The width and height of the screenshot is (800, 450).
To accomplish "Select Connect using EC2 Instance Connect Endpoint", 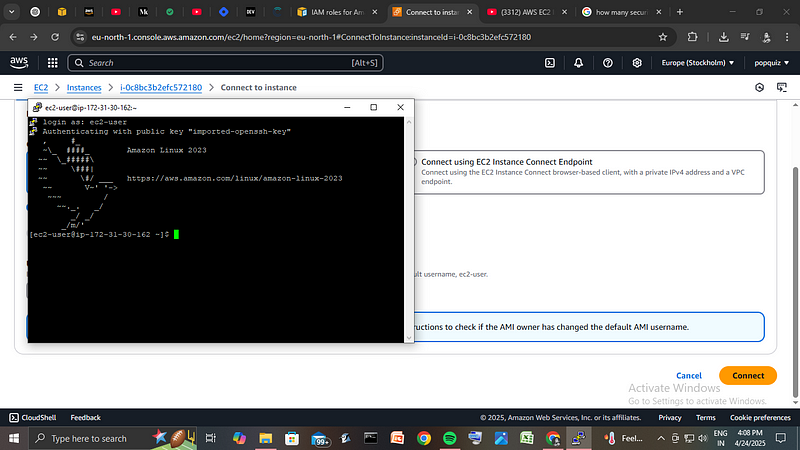I will 413,161.
